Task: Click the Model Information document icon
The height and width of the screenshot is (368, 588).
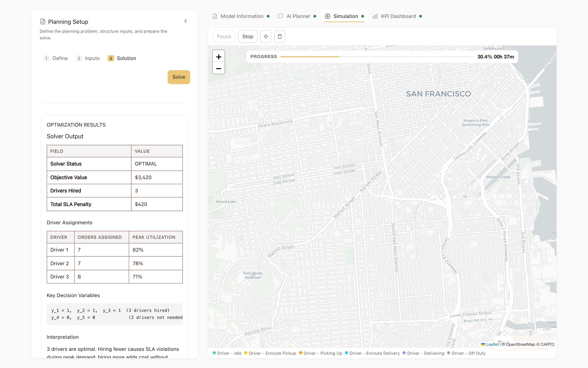Action: (x=215, y=16)
